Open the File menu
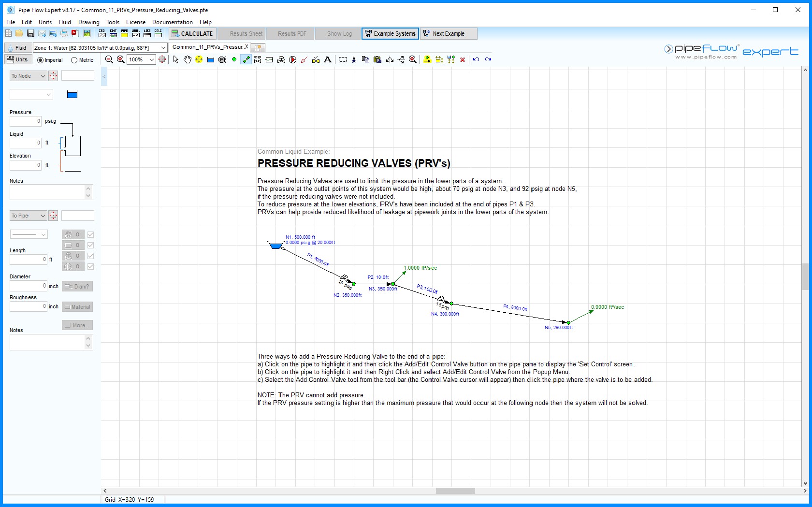This screenshot has width=812, height=507. [11, 22]
